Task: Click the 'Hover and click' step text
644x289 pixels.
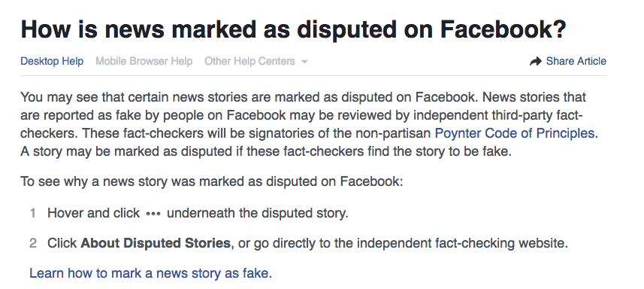Action: click(94, 213)
